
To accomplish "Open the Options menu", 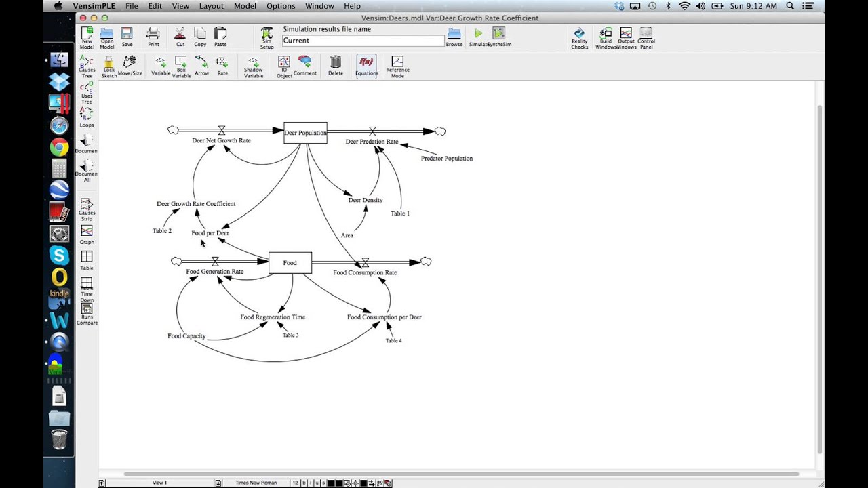I will pyautogui.click(x=281, y=6).
